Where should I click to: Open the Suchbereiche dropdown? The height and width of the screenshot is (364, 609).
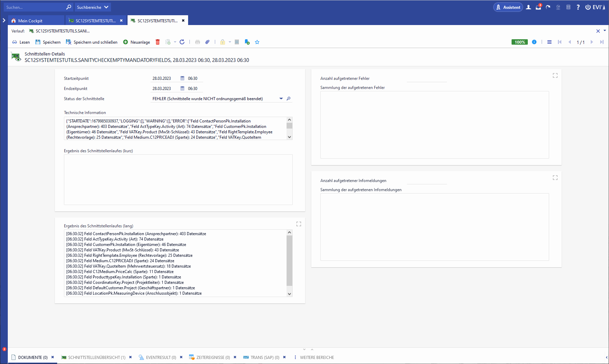coord(92,7)
